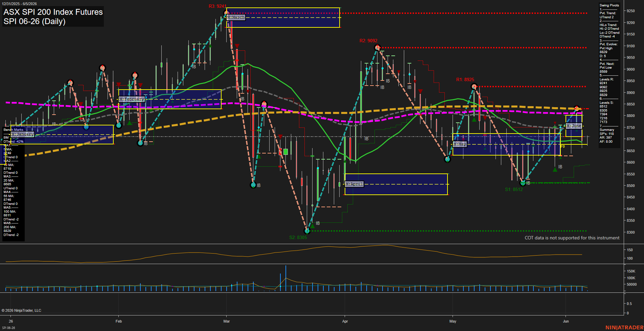
Task: Click the ASX SPI 200 Index Futures title
Action: tap(53, 12)
